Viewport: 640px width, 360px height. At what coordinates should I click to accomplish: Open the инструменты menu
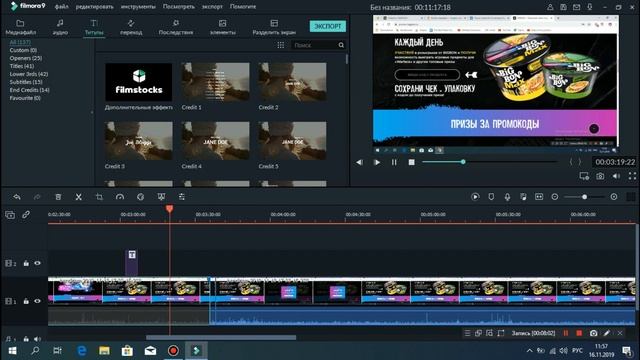pyautogui.click(x=138, y=7)
